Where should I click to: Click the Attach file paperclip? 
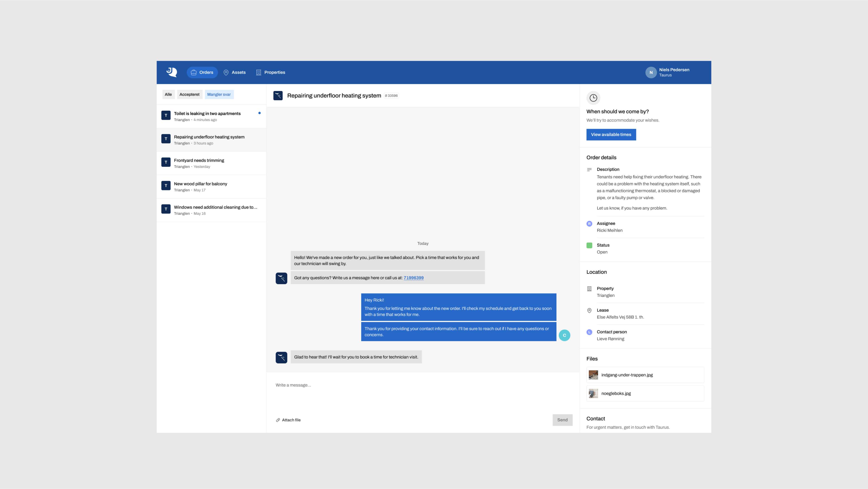(278, 420)
